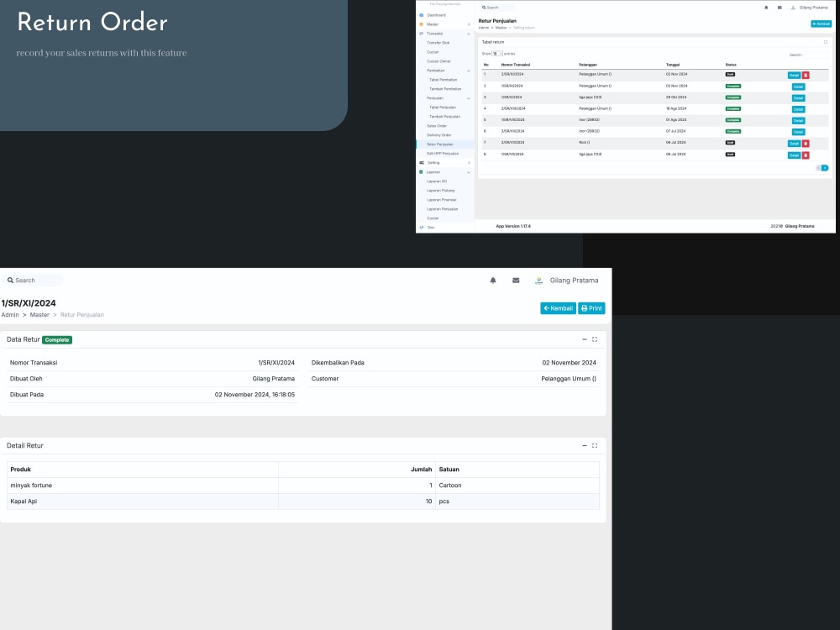Maximize the Data Retur card
The width and height of the screenshot is (840, 630).
pos(595,339)
